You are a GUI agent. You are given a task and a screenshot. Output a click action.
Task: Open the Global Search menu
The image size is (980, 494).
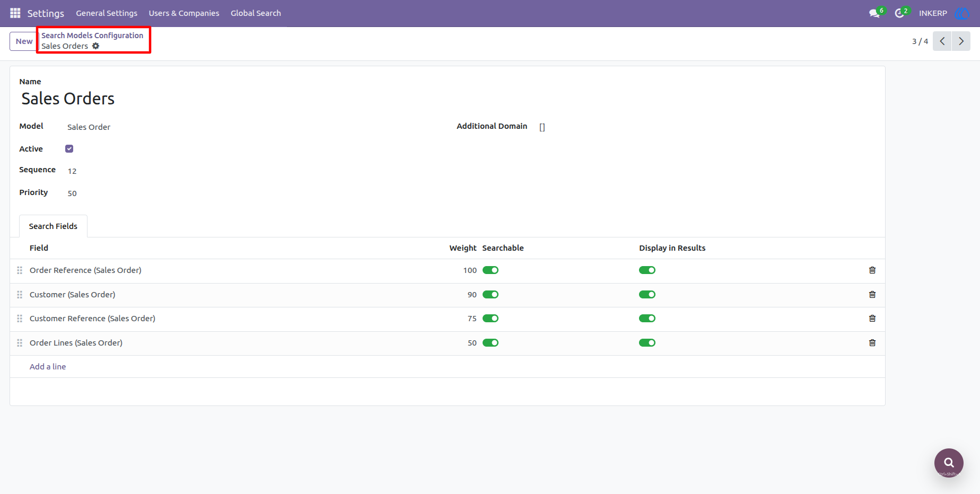point(256,13)
